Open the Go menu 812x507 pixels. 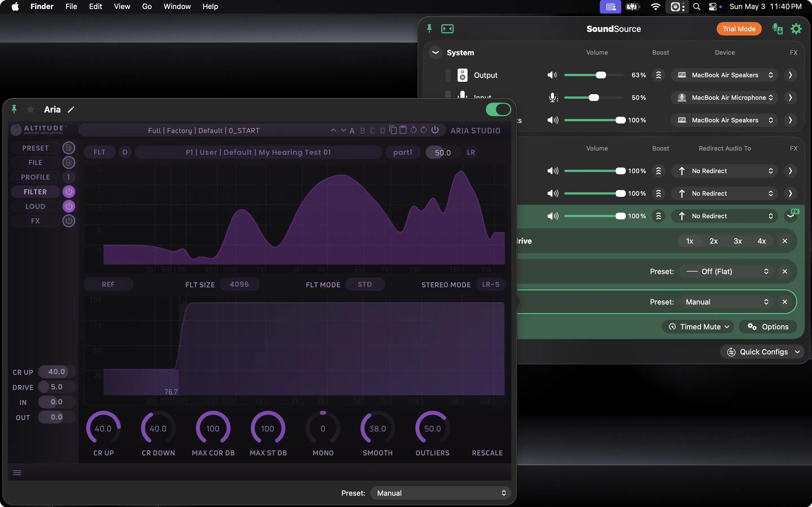(x=147, y=7)
